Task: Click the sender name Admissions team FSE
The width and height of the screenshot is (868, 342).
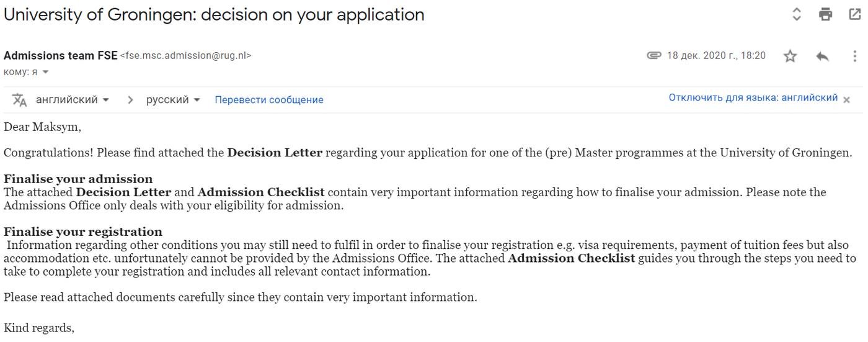Action: (x=60, y=55)
